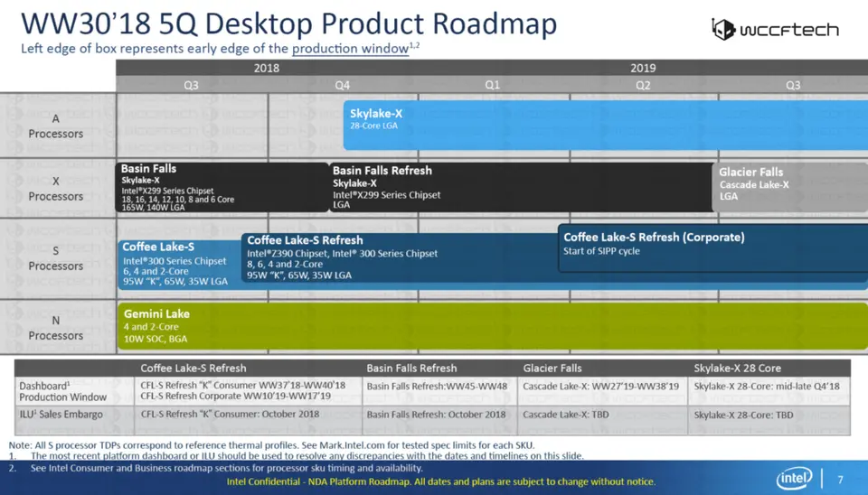
Task: Select the A Processors row label
Action: tap(56, 126)
